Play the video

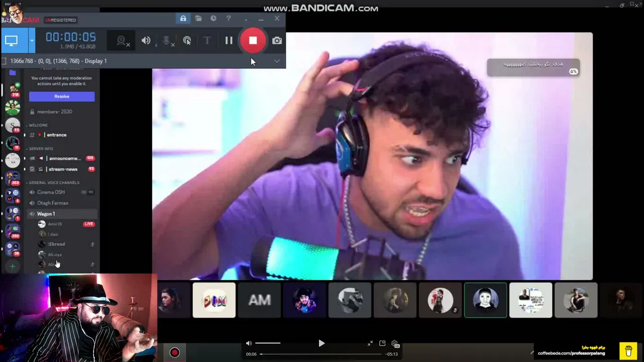tap(321, 343)
